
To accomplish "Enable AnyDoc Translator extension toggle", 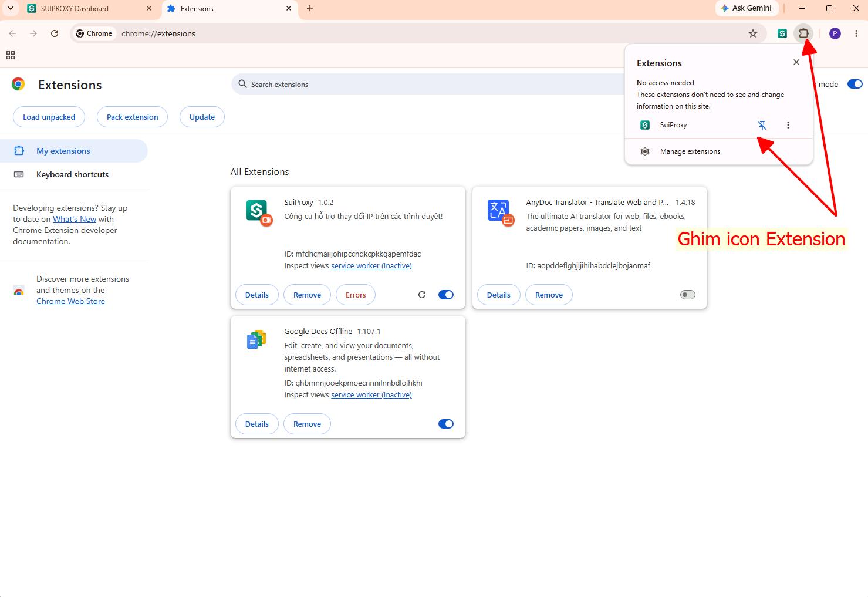I will tap(688, 295).
